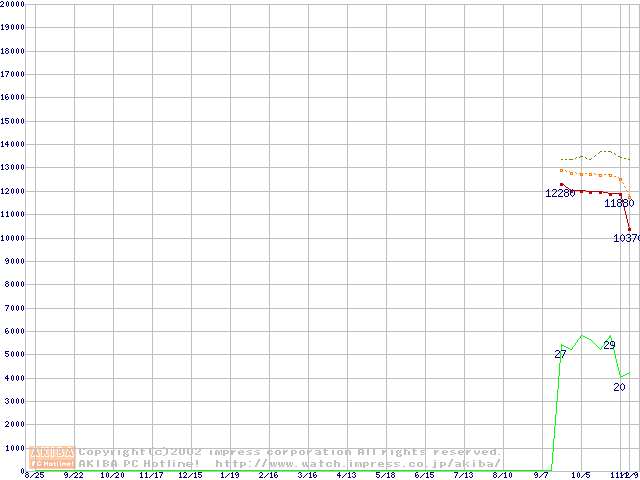Image resolution: width=640 pixels, height=480 pixels.
Task: Click the AKIBA PC Hotline logo
Action: click(54, 457)
